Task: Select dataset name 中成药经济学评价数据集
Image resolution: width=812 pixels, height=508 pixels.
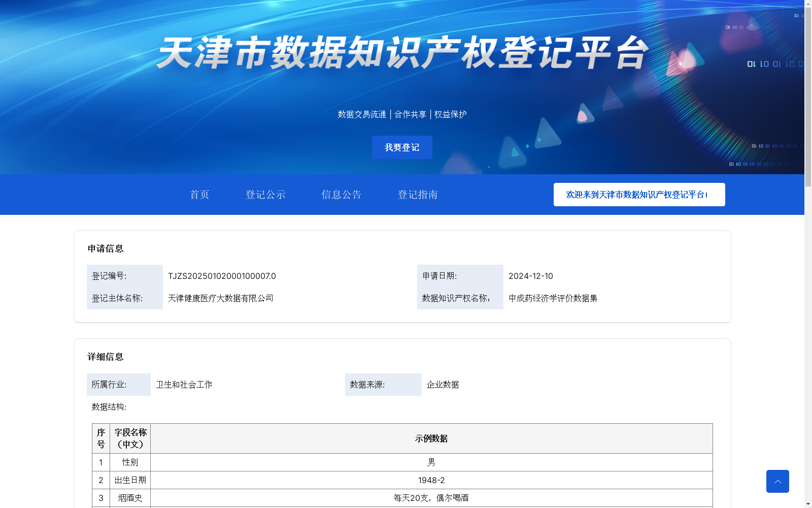Action: 553,298
